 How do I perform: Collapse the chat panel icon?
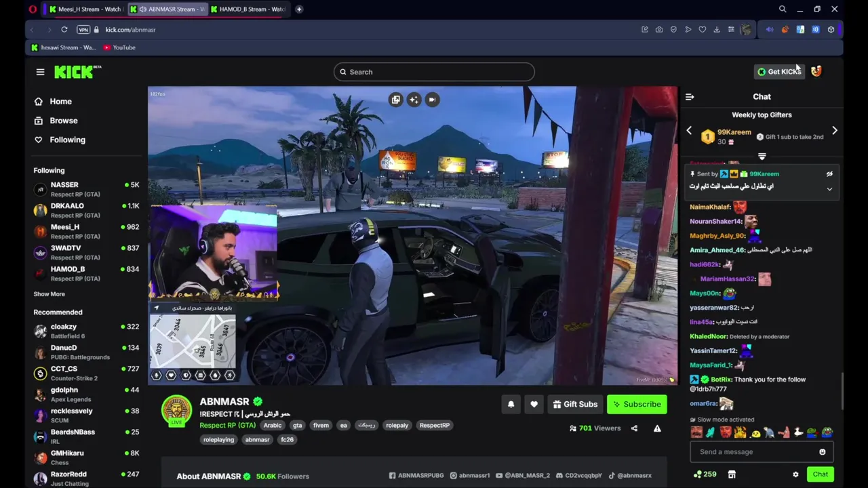coord(690,97)
